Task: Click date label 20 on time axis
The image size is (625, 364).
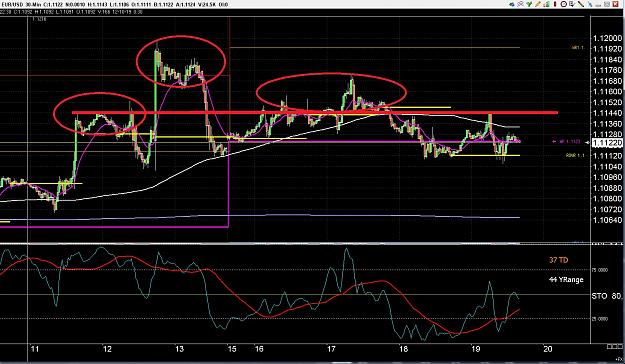Action: point(548,349)
